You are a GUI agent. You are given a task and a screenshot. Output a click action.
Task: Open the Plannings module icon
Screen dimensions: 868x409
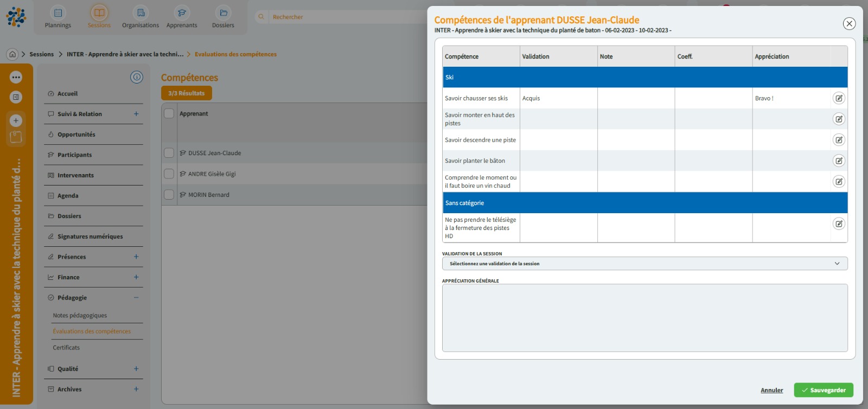[58, 13]
